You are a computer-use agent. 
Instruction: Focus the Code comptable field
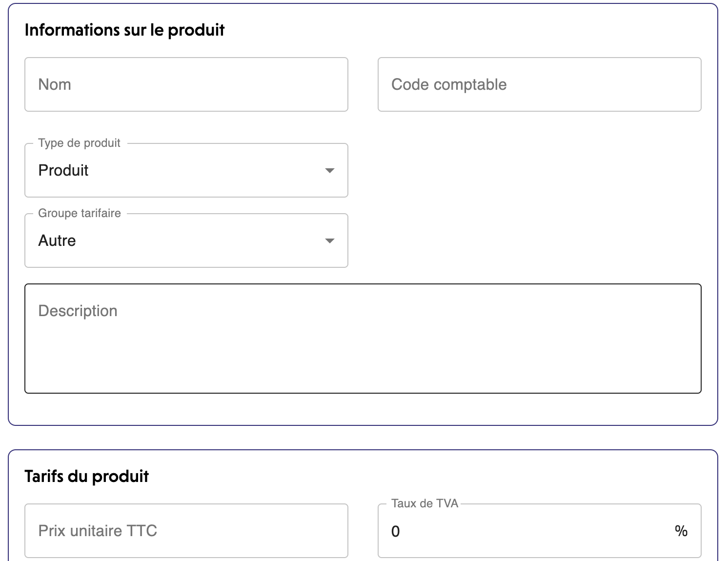(x=539, y=84)
